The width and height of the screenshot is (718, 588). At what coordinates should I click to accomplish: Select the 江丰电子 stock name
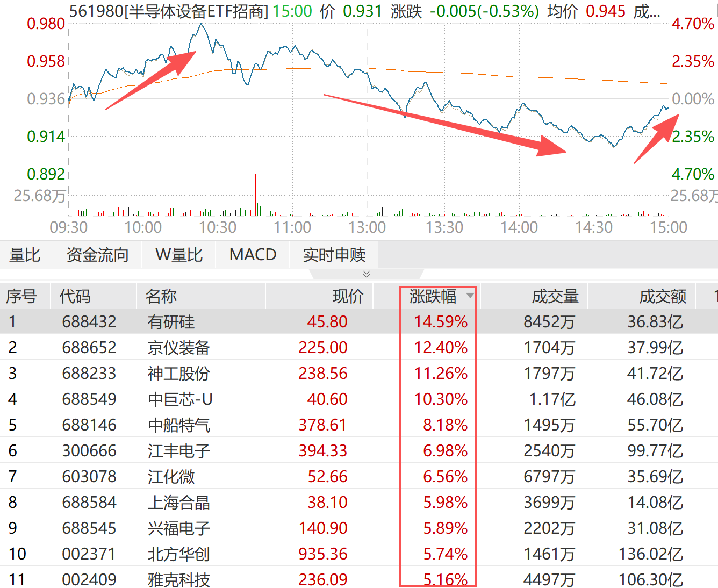pyautogui.click(x=178, y=451)
